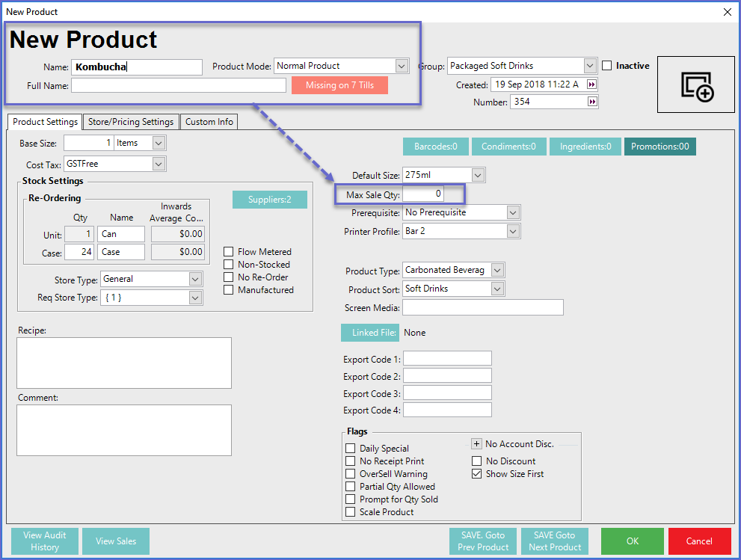Open the Custom Info tab
The width and height of the screenshot is (741, 560).
pos(209,122)
